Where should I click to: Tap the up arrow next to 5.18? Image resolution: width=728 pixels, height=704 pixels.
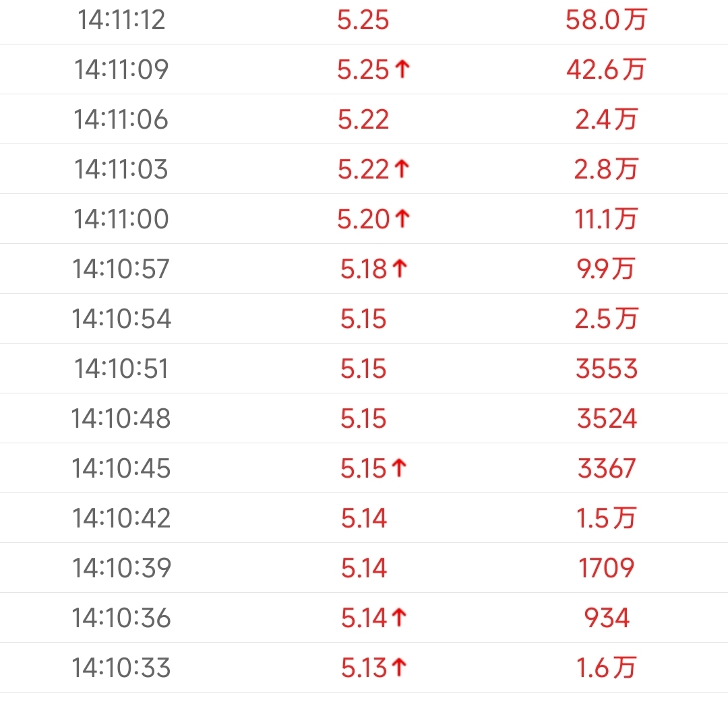(400, 269)
